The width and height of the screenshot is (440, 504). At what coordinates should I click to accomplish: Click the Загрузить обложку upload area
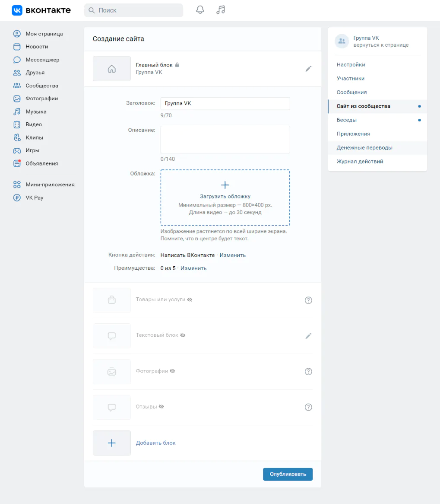[x=225, y=197]
